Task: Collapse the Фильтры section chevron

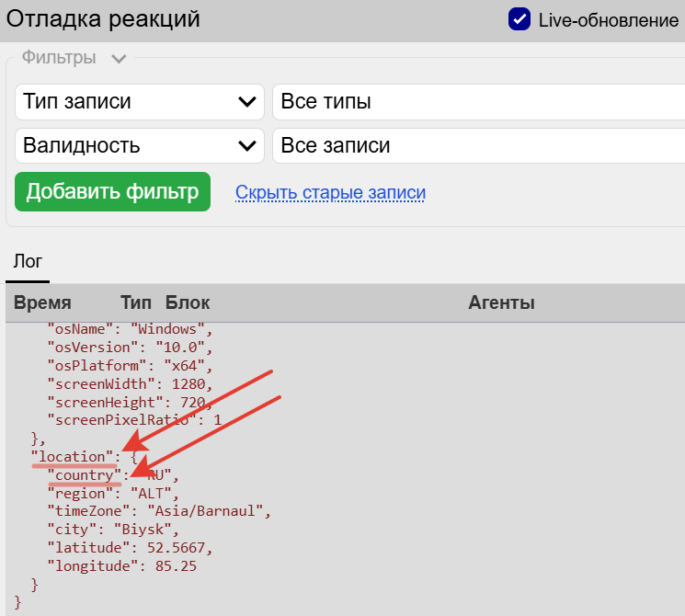Action: click(119, 59)
